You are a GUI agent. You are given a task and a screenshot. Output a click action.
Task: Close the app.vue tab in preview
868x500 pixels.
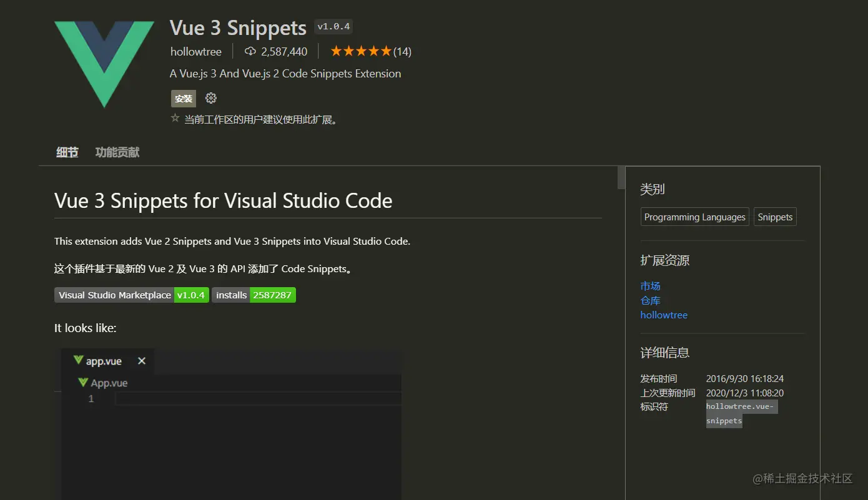[x=142, y=361]
